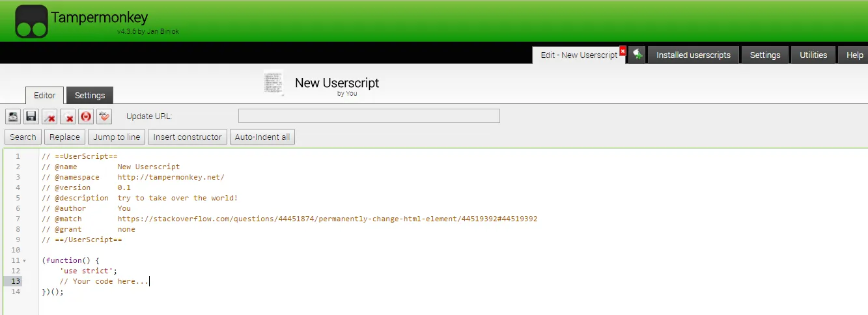Click line number 1 in the gutter
The image size is (868, 315).
[18, 156]
